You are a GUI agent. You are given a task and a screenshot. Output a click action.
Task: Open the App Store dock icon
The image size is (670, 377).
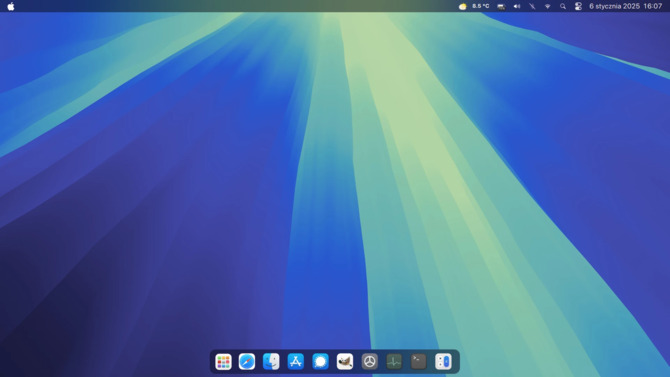(296, 362)
